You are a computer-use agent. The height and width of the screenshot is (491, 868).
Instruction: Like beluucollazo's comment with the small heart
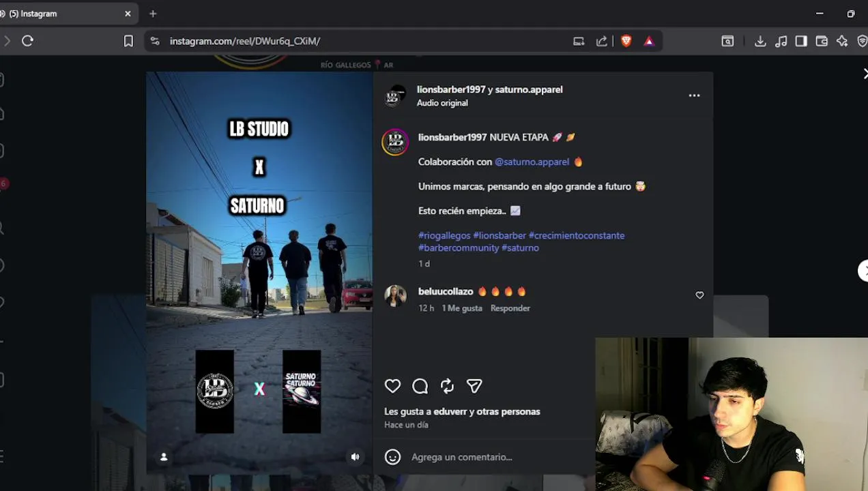point(699,295)
